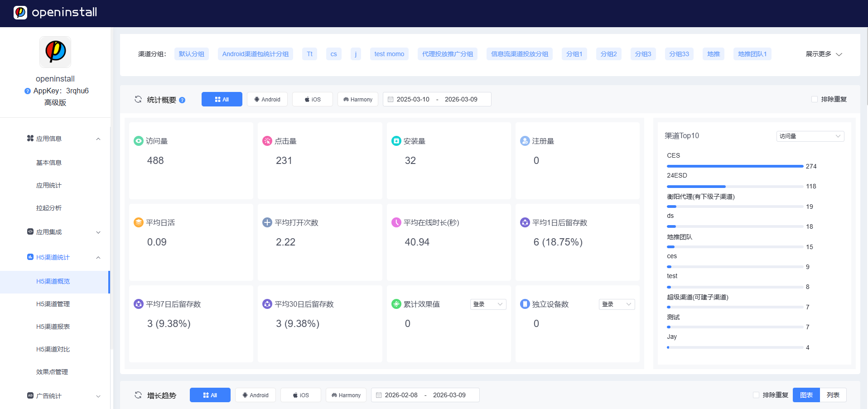Click the openinstall app logo in the sidebar
Screen dimensions: 868x409
click(55, 52)
